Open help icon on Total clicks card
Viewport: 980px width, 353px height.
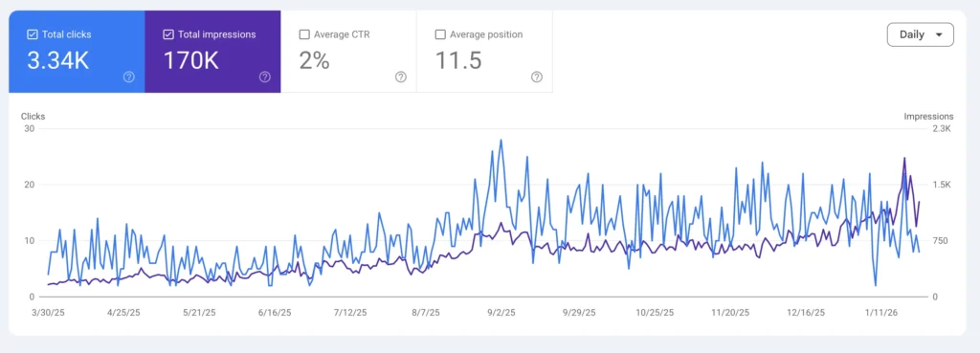[129, 77]
